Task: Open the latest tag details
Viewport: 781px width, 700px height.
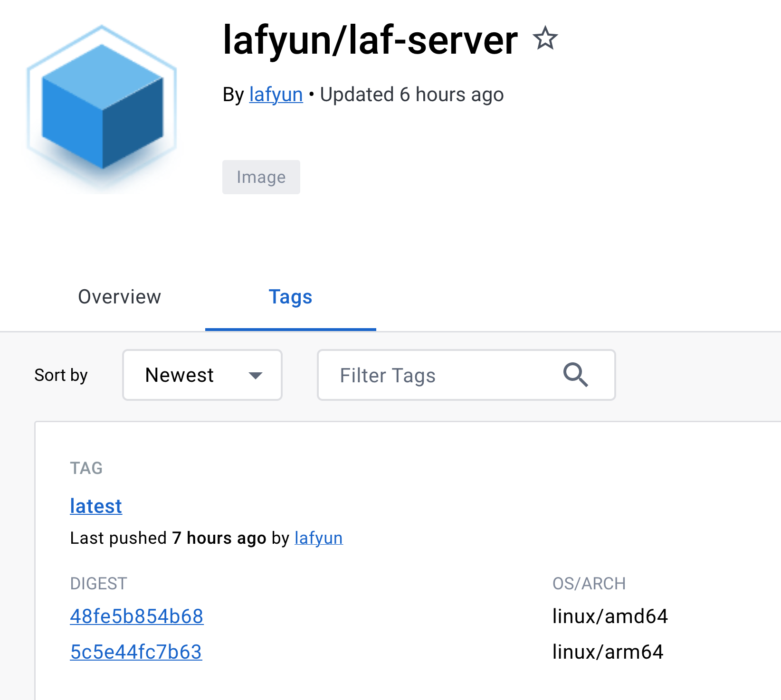Action: point(95,506)
